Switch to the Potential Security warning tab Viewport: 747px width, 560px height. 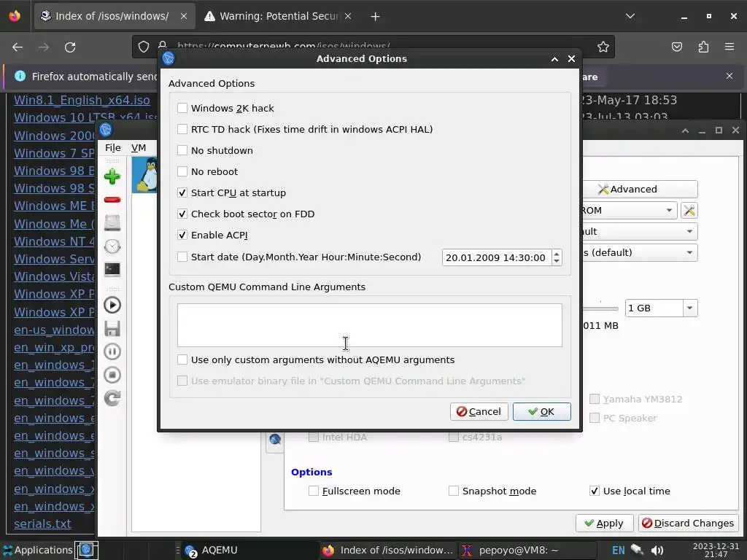pos(279,16)
